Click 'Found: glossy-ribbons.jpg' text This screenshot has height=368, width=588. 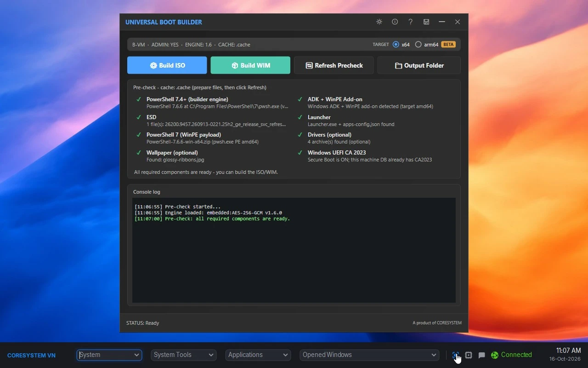tap(175, 160)
